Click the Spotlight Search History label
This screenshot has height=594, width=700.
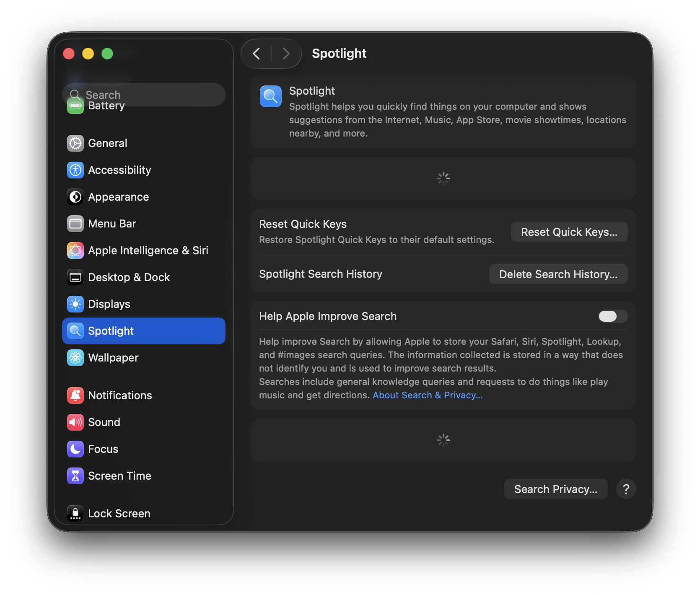tap(321, 274)
